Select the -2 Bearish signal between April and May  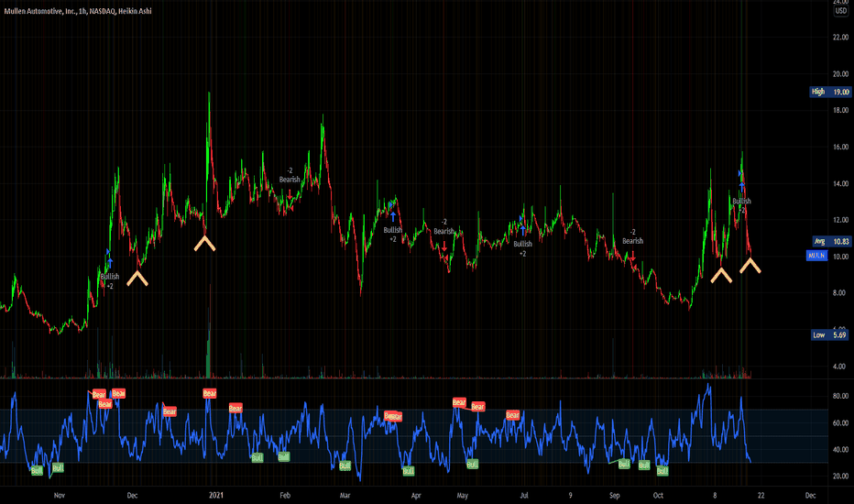click(443, 226)
